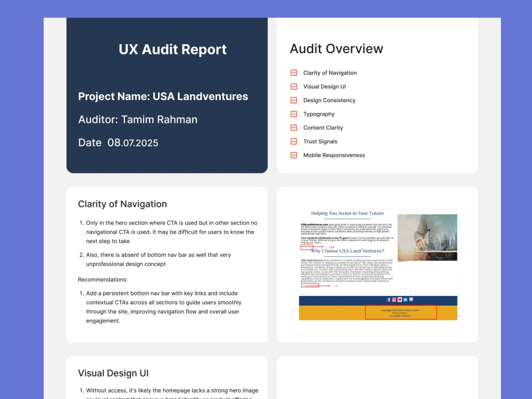The height and width of the screenshot is (399, 532).
Task: Select 'Typography' overview item
Action: [319, 114]
